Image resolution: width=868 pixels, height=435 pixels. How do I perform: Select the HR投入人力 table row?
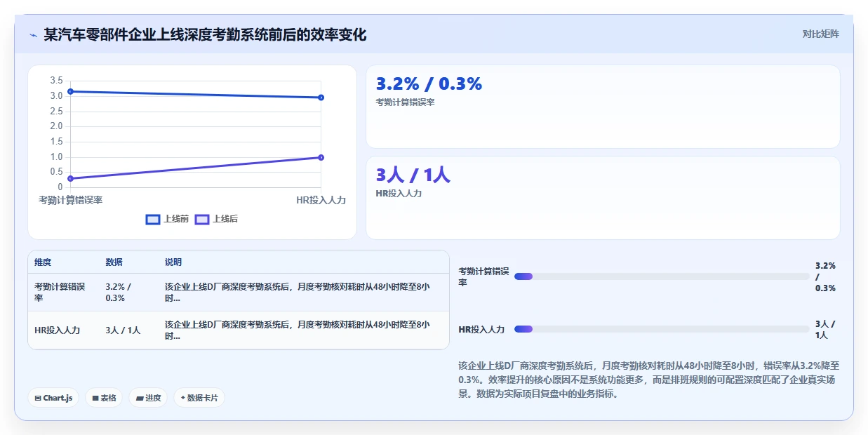click(239, 330)
